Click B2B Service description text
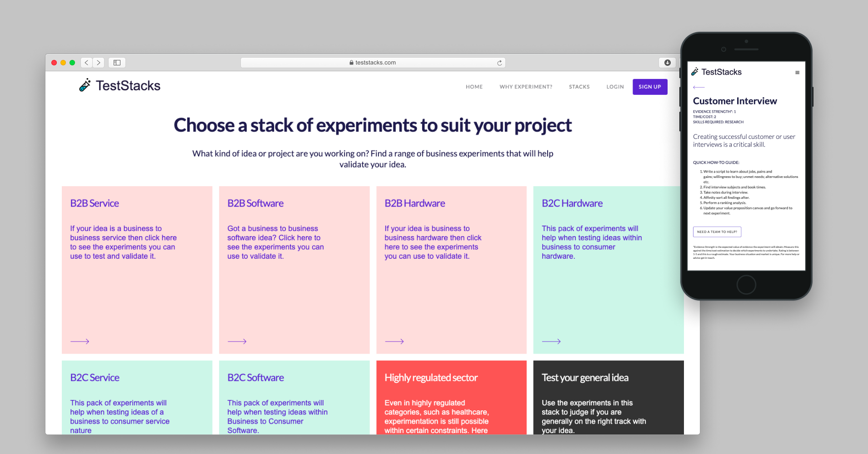 click(x=123, y=242)
